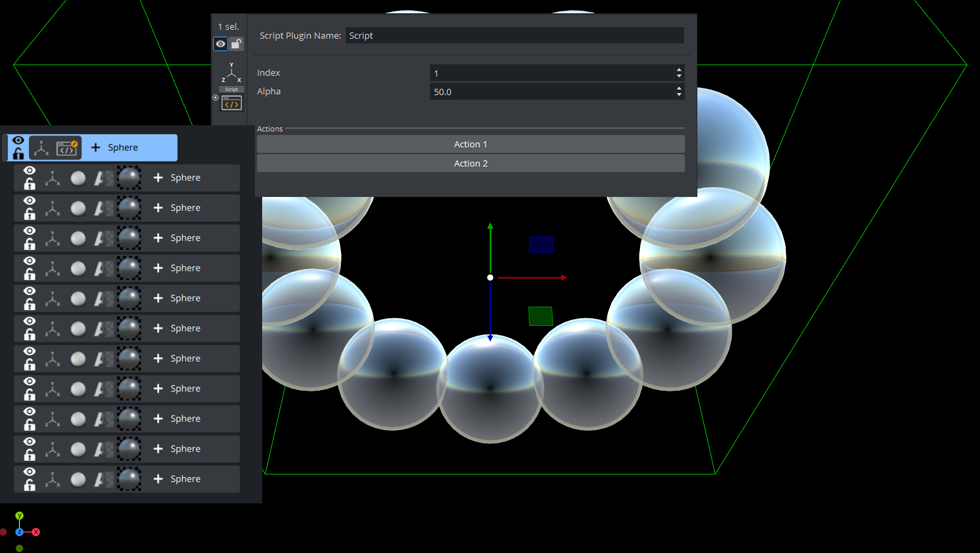980x553 pixels.
Task: Expand the highlighted Sphere container with plus
Action: [x=96, y=148]
